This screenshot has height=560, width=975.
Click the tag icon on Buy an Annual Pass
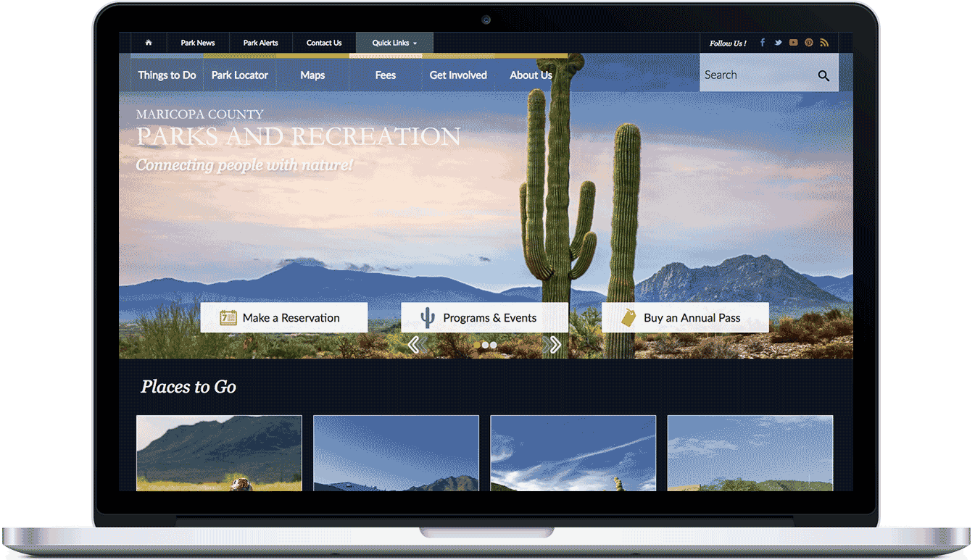[x=628, y=317]
